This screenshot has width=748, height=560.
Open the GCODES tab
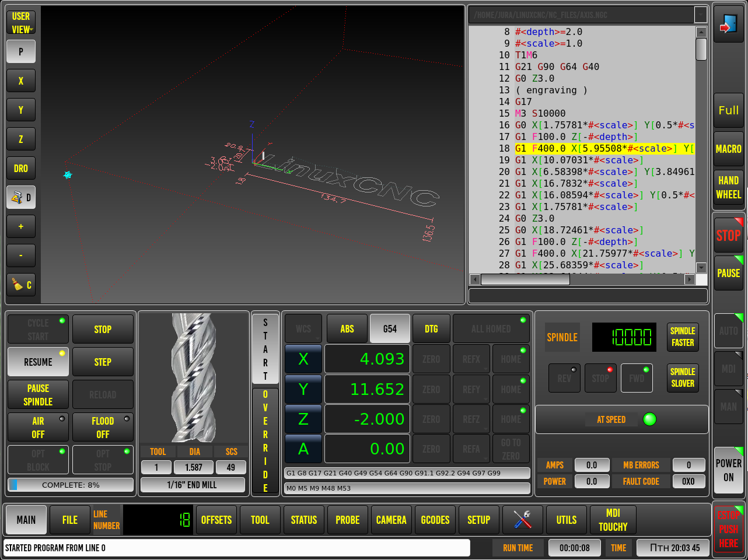pyautogui.click(x=435, y=520)
